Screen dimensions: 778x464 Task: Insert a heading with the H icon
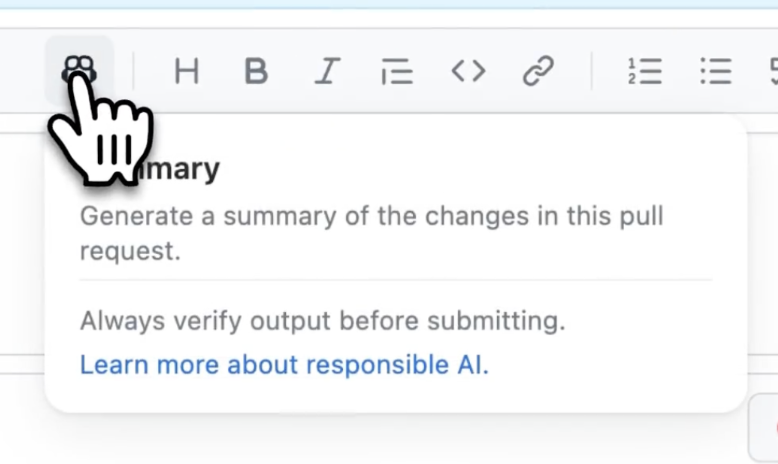pos(186,71)
